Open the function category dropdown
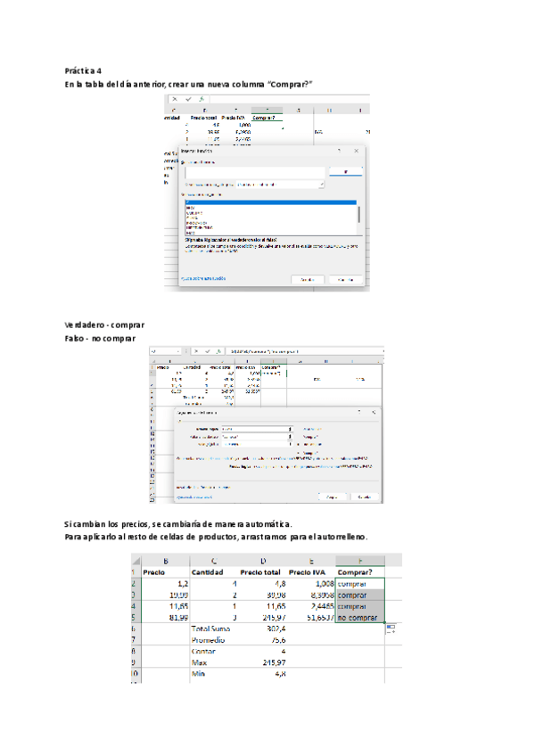535x756 pixels. tap(321, 185)
